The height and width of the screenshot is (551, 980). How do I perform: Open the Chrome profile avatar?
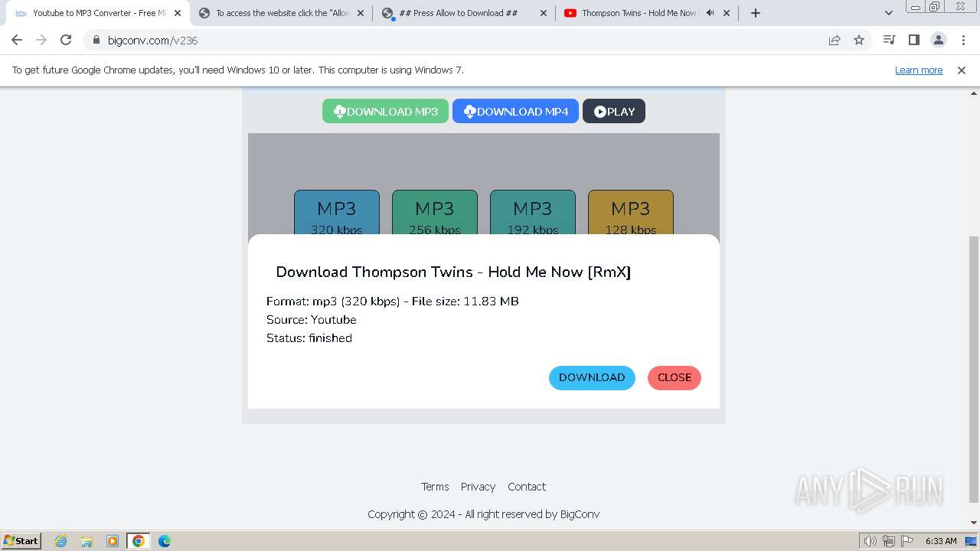click(x=938, y=40)
